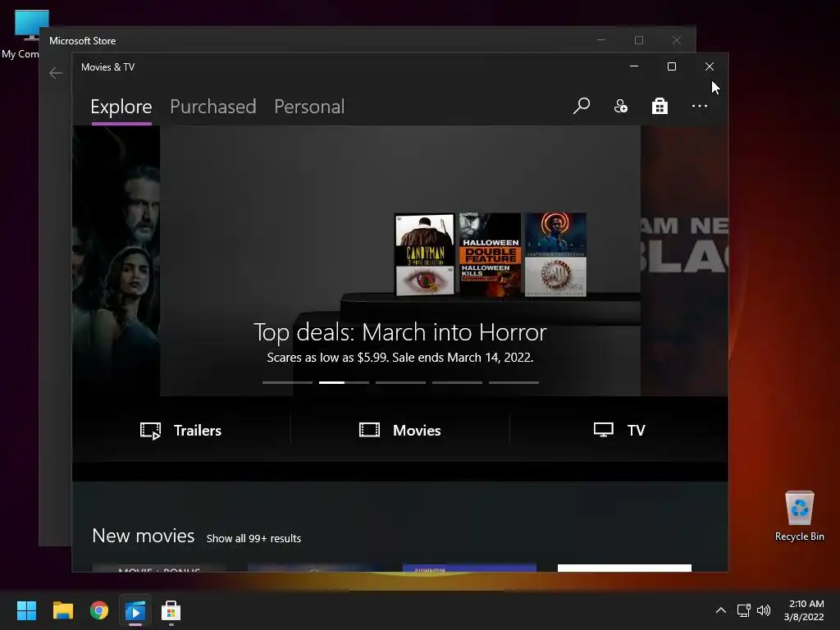840x630 pixels.
Task: Select Movies & TV taskbar icon
Action: pyautogui.click(x=135, y=610)
